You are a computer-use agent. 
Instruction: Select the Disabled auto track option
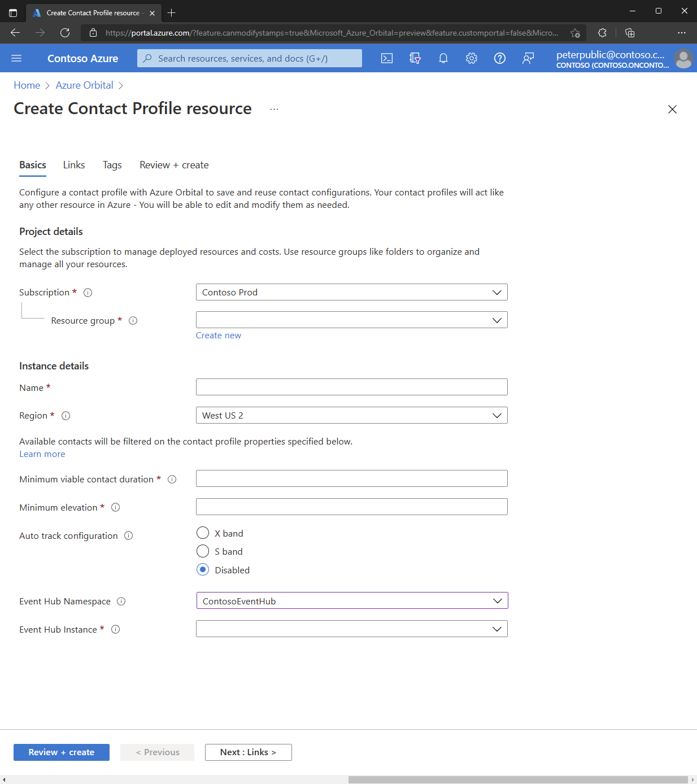[x=203, y=569]
